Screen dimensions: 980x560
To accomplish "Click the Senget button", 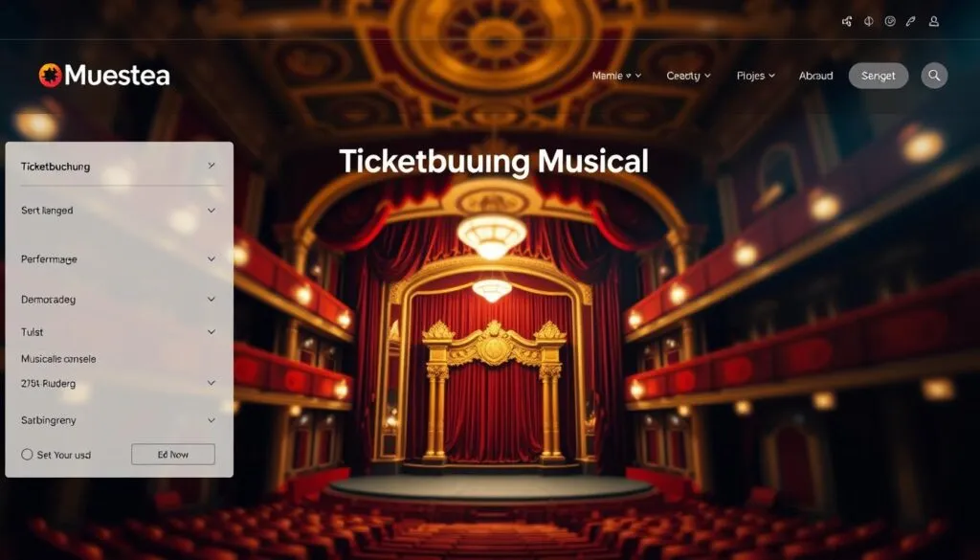I will point(879,76).
